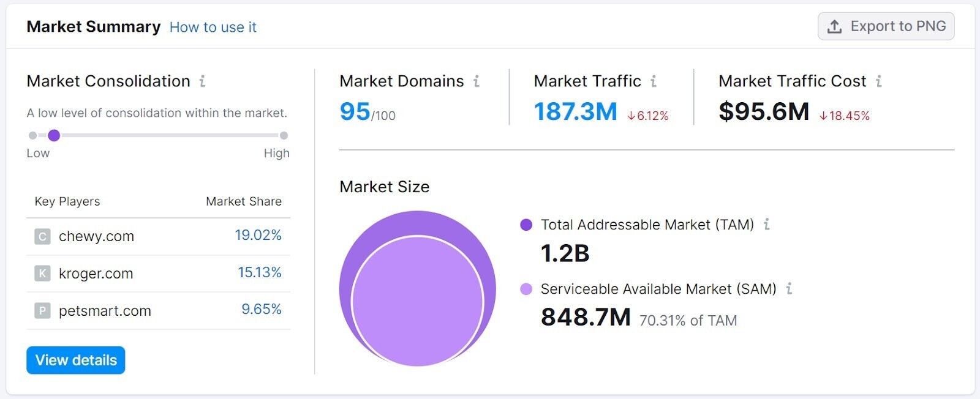Open the Total Addressable Market info icon
Image resolution: width=980 pixels, height=399 pixels.
tap(766, 225)
